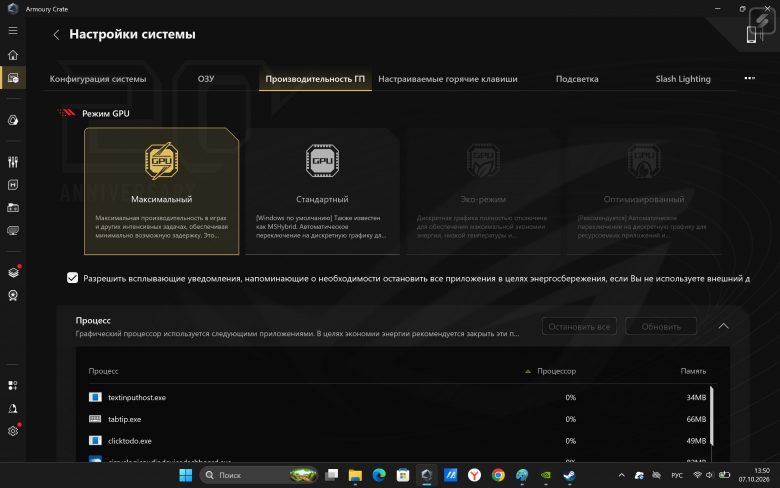
Task: Open the Slash Lighting tab
Action: 683,79
